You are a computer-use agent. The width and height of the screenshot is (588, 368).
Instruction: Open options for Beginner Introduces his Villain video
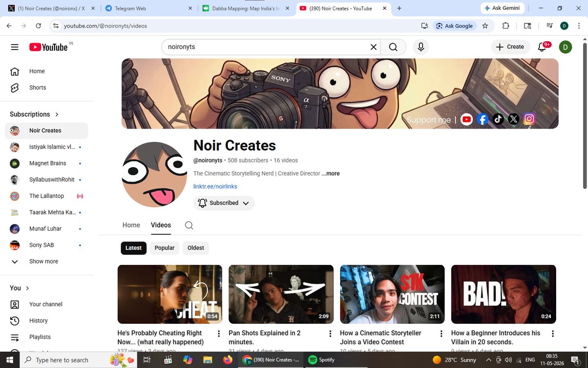tap(553, 334)
